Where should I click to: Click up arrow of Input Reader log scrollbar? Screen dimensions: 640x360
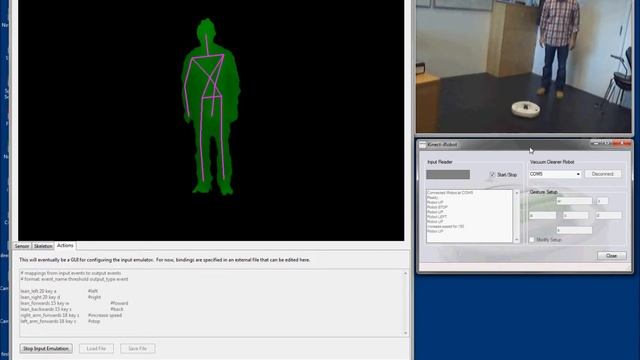pos(517,193)
